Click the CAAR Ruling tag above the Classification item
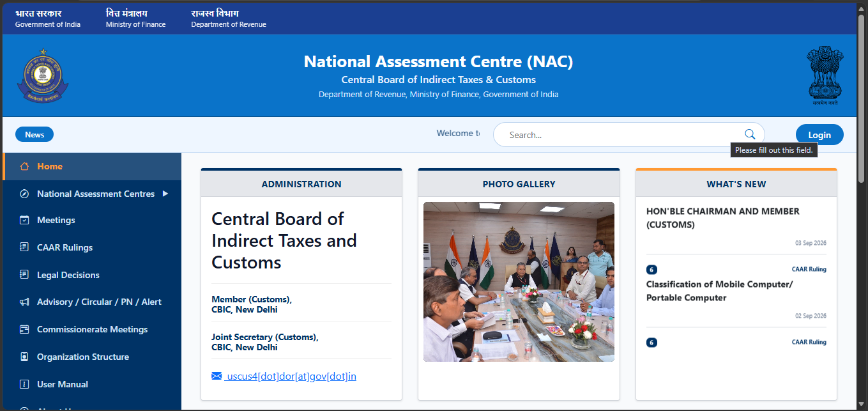This screenshot has height=411, width=868. click(809, 269)
